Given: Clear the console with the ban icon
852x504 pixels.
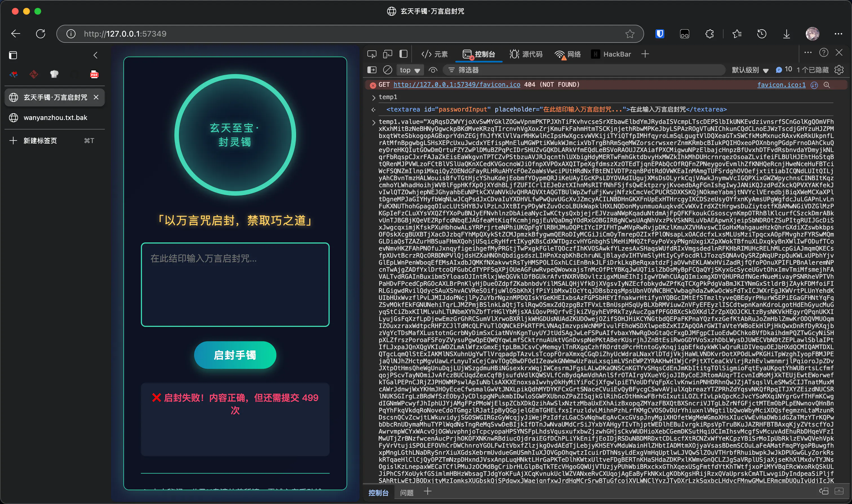Looking at the screenshot, I should coord(387,70).
